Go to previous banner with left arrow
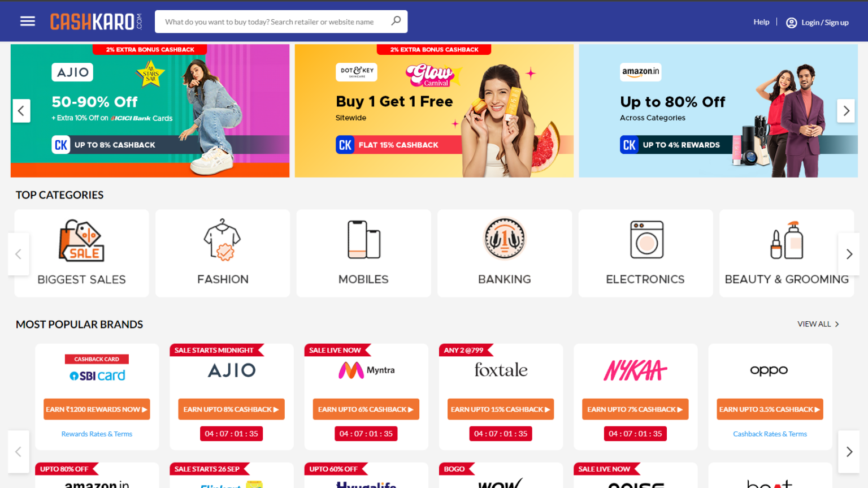This screenshot has width=868, height=488. pyautogui.click(x=21, y=111)
